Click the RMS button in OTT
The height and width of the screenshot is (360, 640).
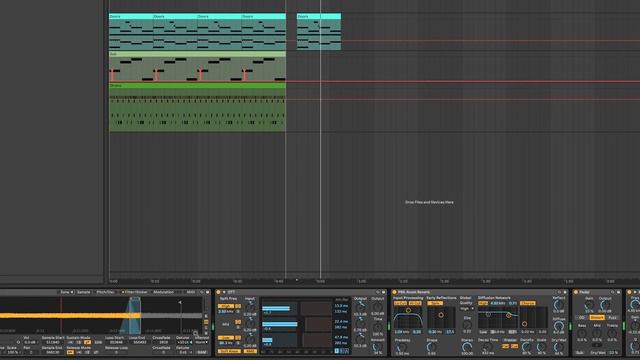(250, 351)
